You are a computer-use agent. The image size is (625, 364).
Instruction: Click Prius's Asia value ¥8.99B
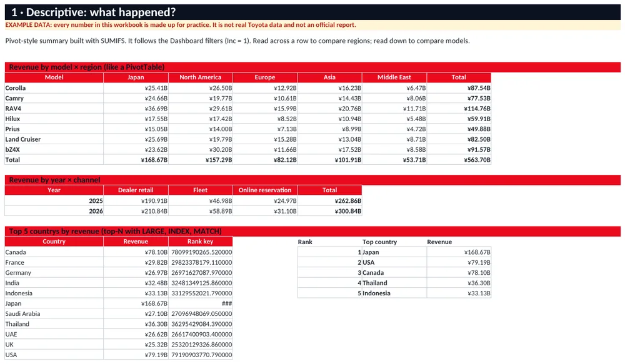click(x=329, y=129)
